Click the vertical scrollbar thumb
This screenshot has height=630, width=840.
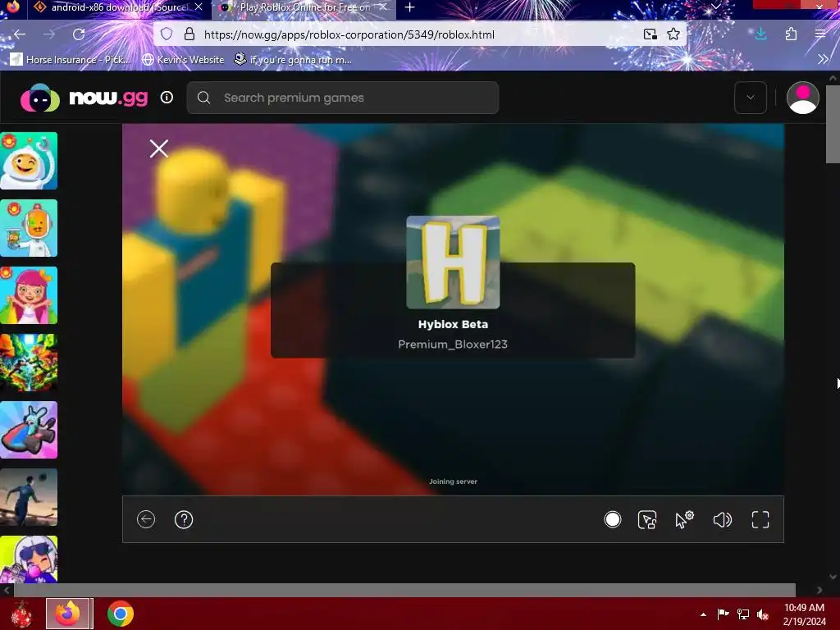(x=833, y=124)
